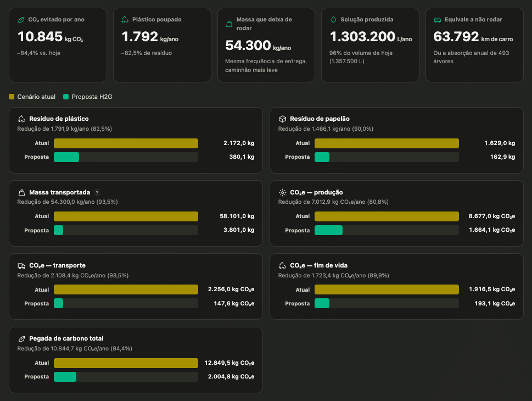Click the 8.677,0 kg CO₂e value
Image resolution: width=532 pixels, height=401 pixels.
[492, 216]
